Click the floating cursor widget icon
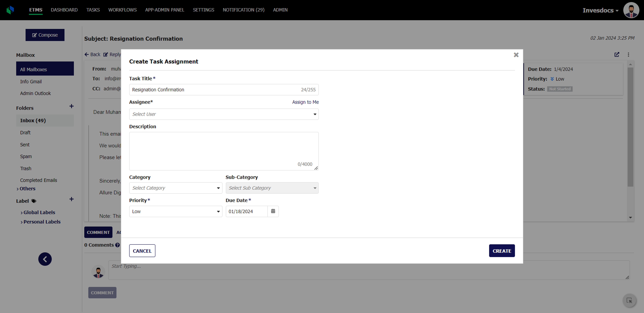 (629, 300)
